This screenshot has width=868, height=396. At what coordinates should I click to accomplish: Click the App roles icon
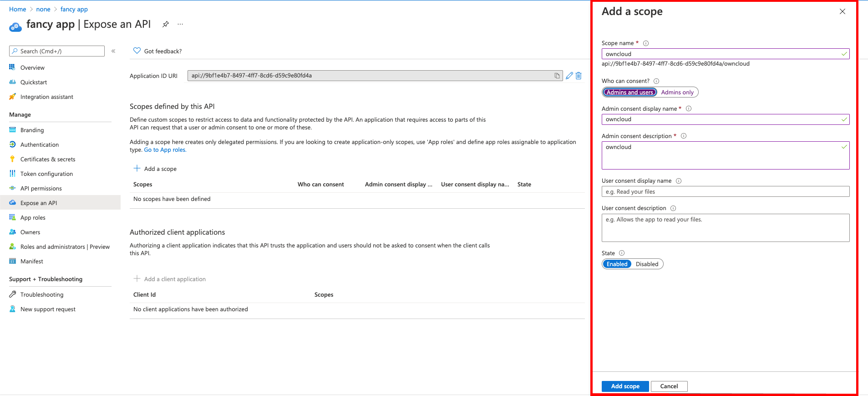coord(12,217)
